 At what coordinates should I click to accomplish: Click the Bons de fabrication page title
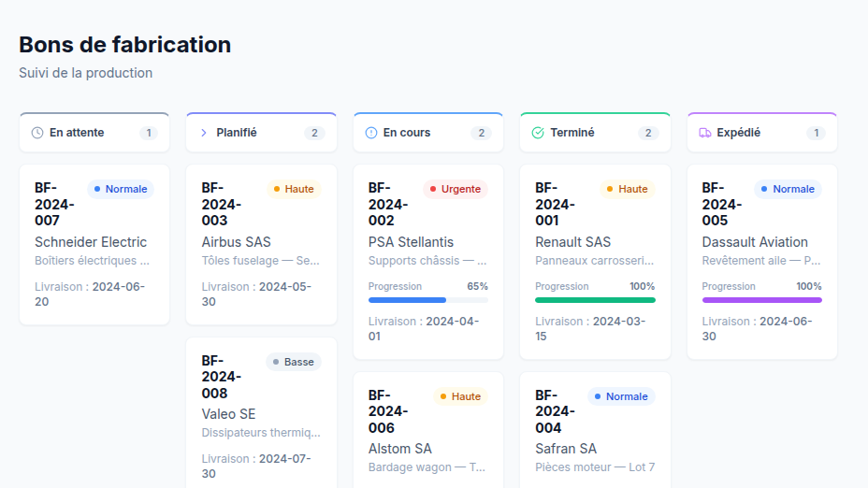(125, 45)
